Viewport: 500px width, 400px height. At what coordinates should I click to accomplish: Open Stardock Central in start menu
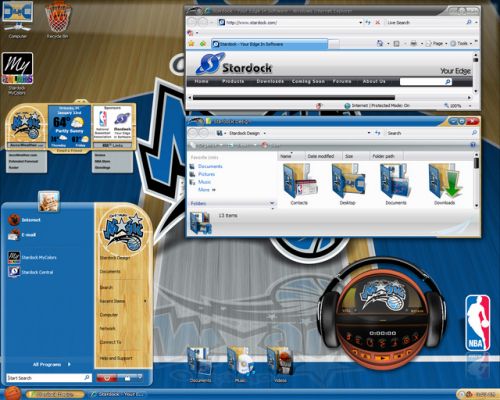(x=31, y=272)
